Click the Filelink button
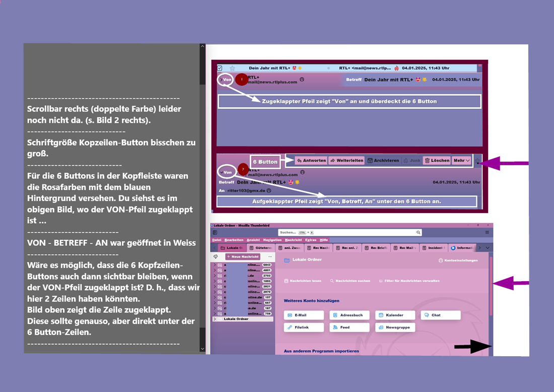Viewport: 554px width, 392px height. 304,328
